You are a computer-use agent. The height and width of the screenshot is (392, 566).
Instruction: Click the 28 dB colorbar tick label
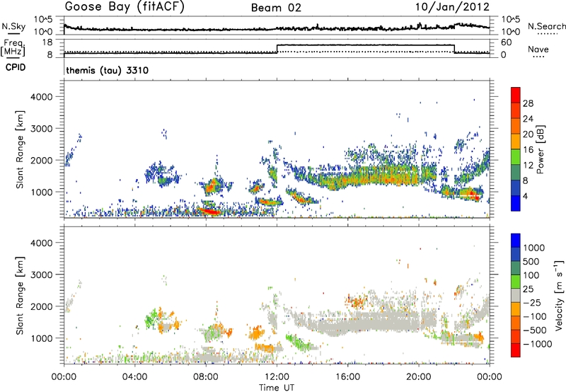(x=528, y=103)
